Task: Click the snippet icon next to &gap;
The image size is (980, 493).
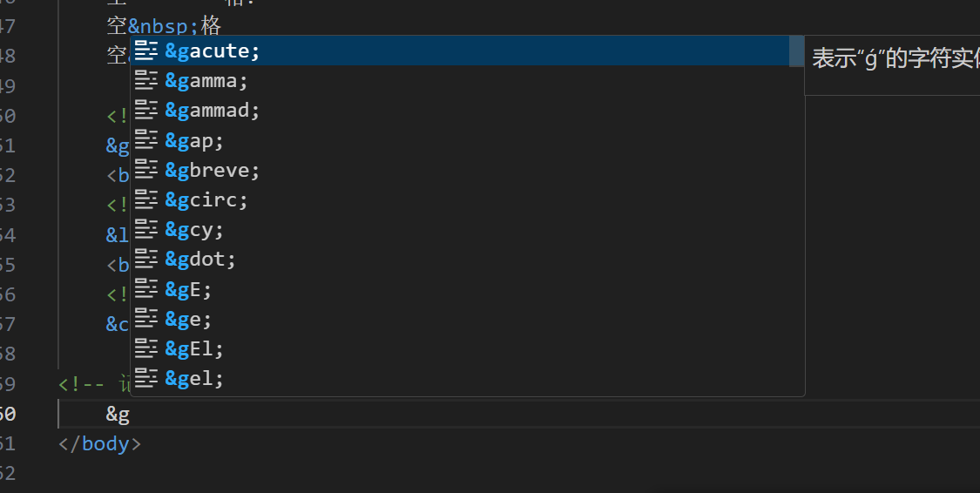Action: 146,140
